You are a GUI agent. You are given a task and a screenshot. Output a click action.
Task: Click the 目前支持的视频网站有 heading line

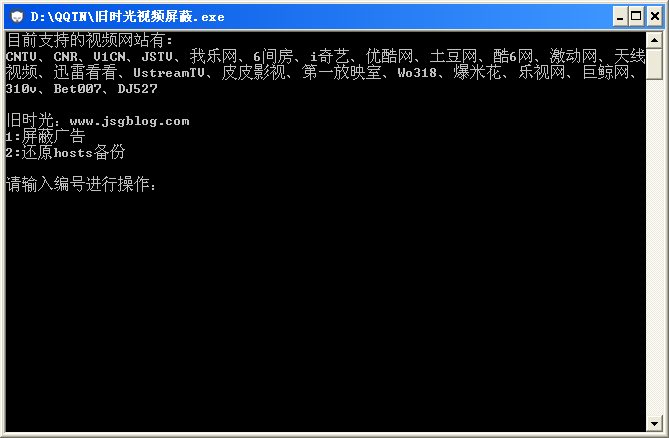click(x=90, y=41)
